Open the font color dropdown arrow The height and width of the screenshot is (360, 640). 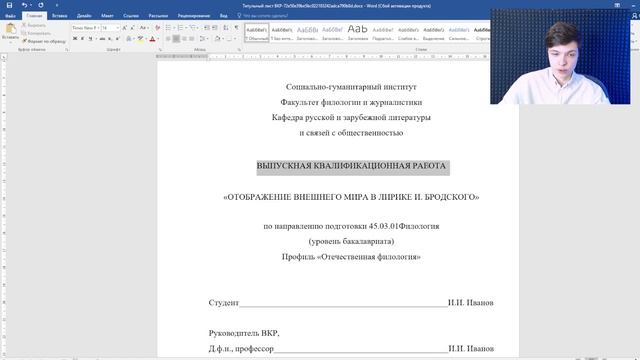click(158, 39)
